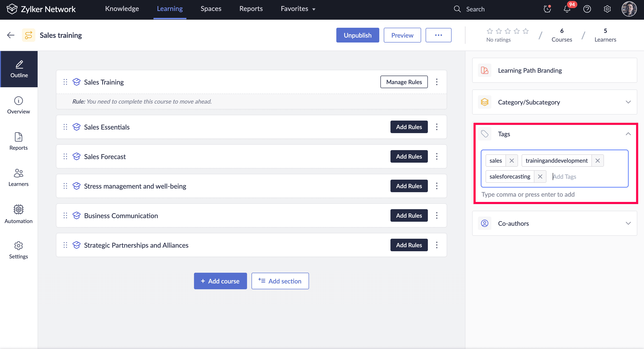This screenshot has height=349, width=644.
Task: Click the back arrow beside Sales training
Action: coord(11,35)
